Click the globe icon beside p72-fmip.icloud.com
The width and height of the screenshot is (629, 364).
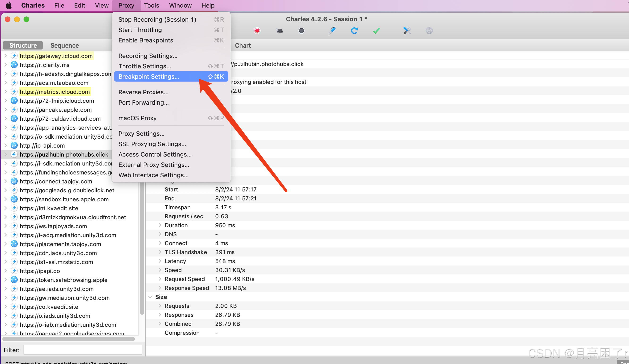tap(14, 101)
